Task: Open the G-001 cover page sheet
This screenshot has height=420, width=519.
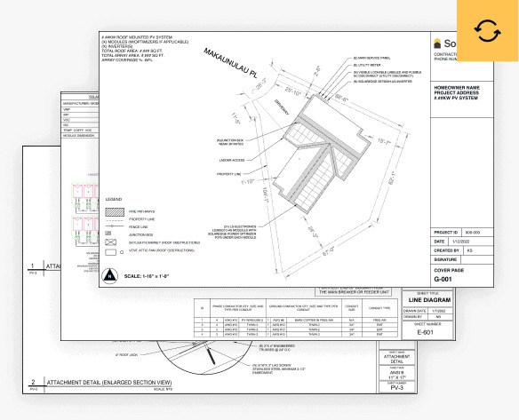Action: 296,160
